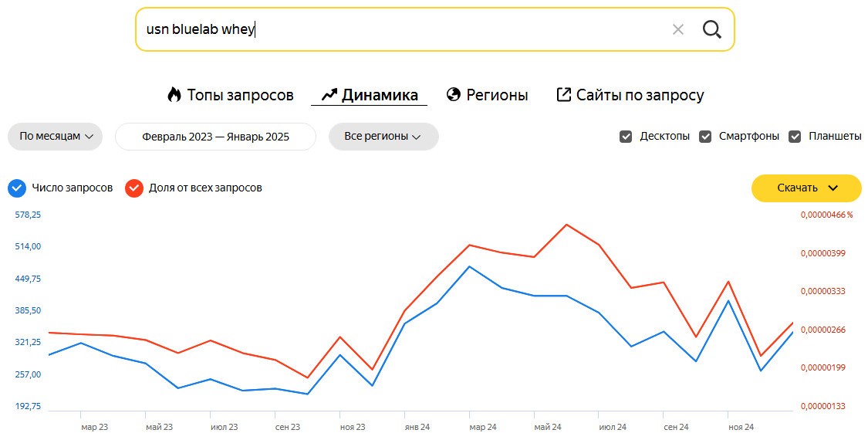
Task: Click the magnifying glass search icon
Action: pos(711,30)
